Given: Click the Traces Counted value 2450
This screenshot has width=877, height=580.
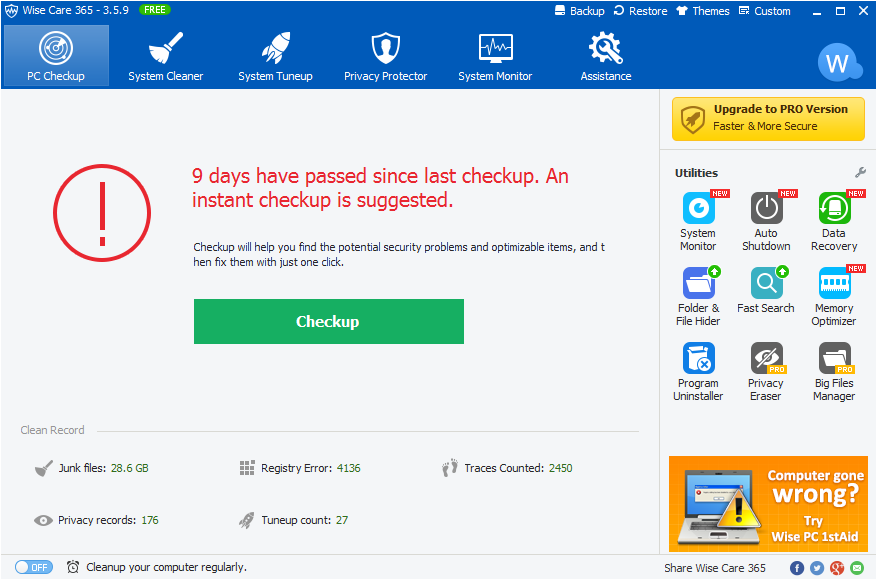Looking at the screenshot, I should tap(560, 468).
